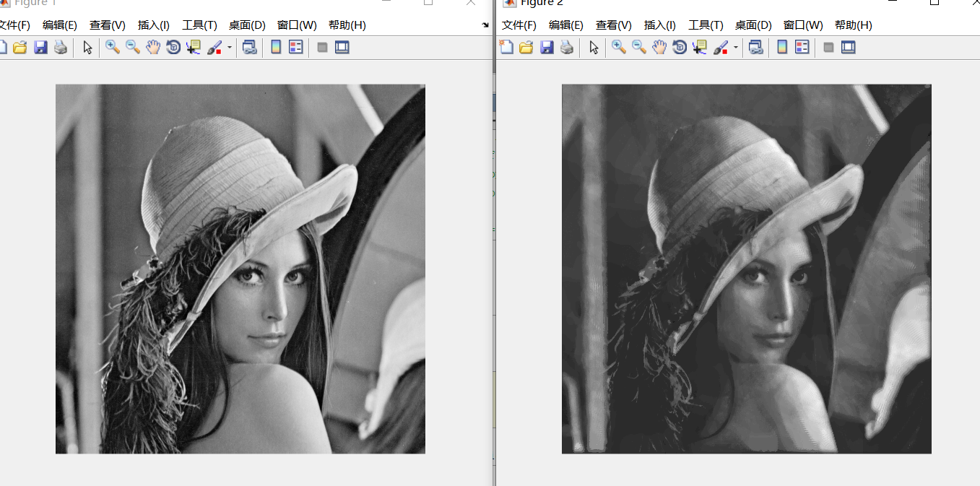Open brush color dropdown arrow in Figure 1
980x486 pixels.
pyautogui.click(x=230, y=48)
